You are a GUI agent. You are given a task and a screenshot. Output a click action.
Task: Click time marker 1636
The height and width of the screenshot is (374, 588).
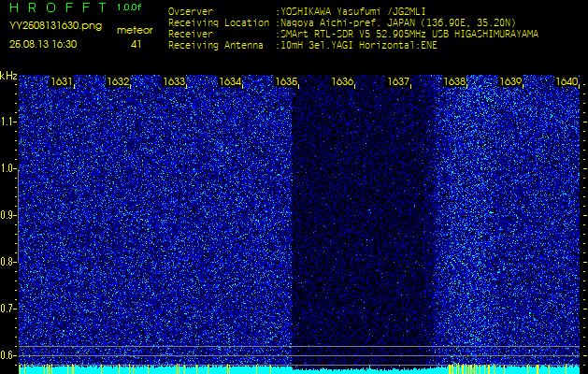coord(342,81)
